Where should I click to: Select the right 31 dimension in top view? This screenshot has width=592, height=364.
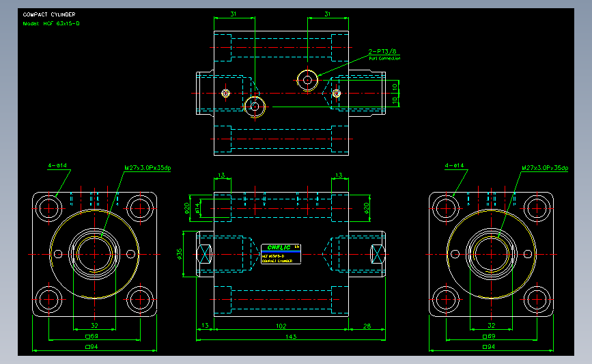pyautogui.click(x=327, y=14)
